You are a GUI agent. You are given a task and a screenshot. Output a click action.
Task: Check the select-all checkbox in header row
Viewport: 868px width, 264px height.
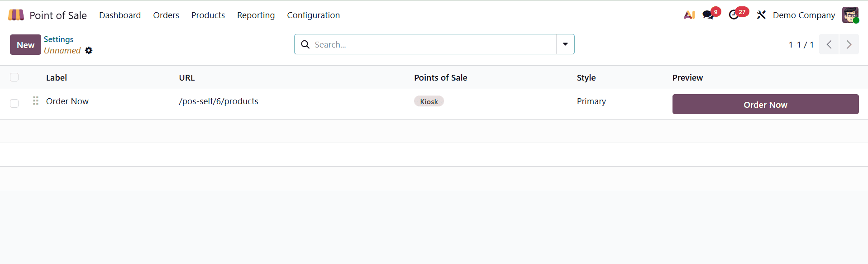point(14,77)
